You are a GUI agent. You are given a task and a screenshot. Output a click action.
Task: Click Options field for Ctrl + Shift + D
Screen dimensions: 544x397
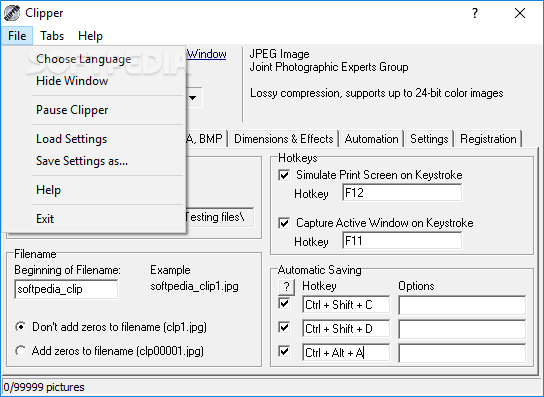tap(462, 329)
